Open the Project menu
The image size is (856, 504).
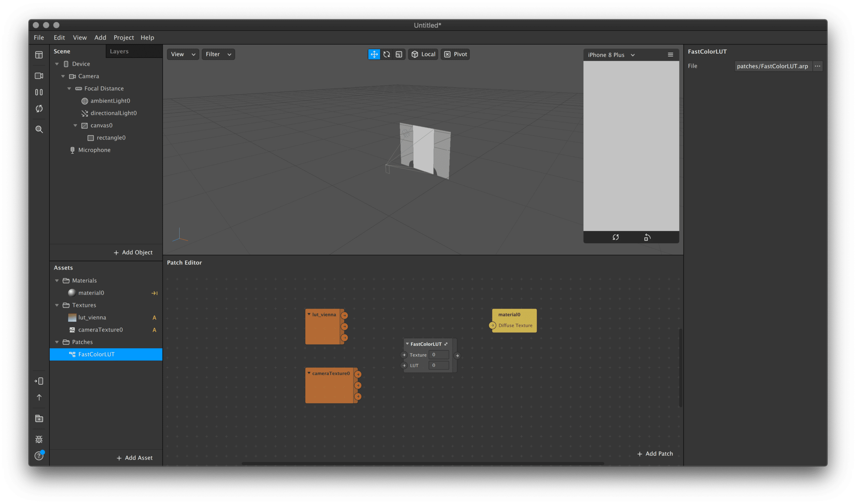coord(124,37)
